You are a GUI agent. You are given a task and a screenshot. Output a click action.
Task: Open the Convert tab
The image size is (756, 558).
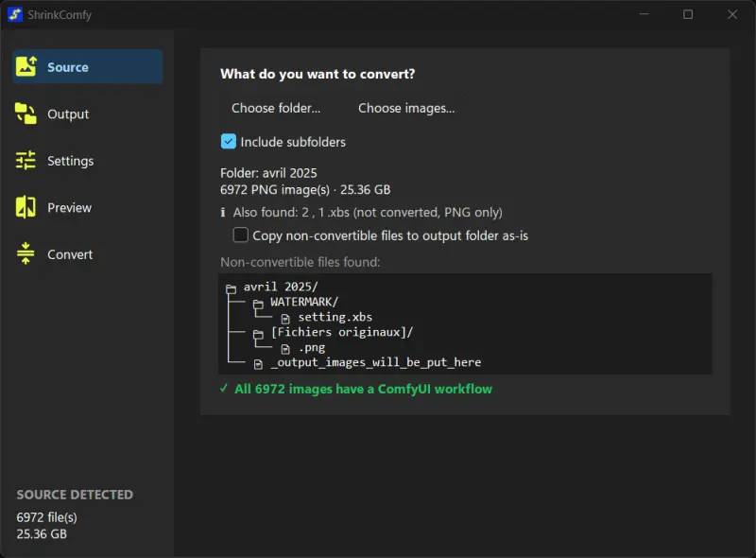click(x=87, y=254)
